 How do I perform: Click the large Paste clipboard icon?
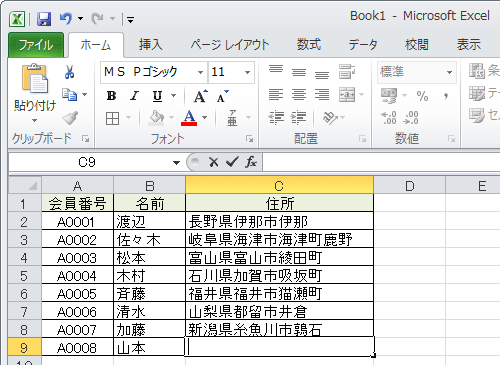click(34, 79)
